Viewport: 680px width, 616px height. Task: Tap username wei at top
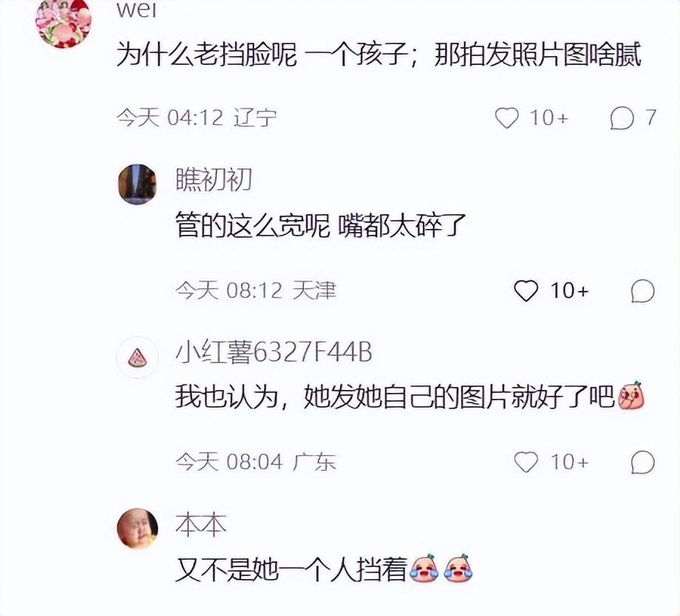(x=137, y=9)
